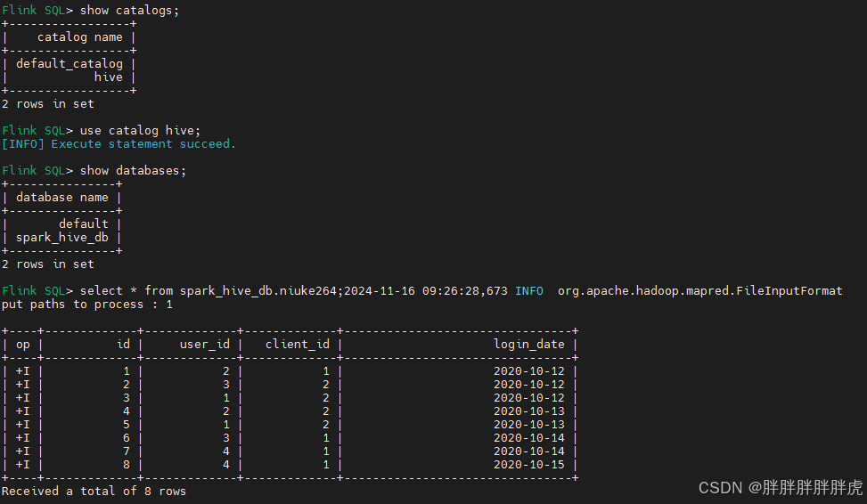Click the 'spark_hive_db' database row
The height and width of the screenshot is (504, 867).
pos(62,238)
